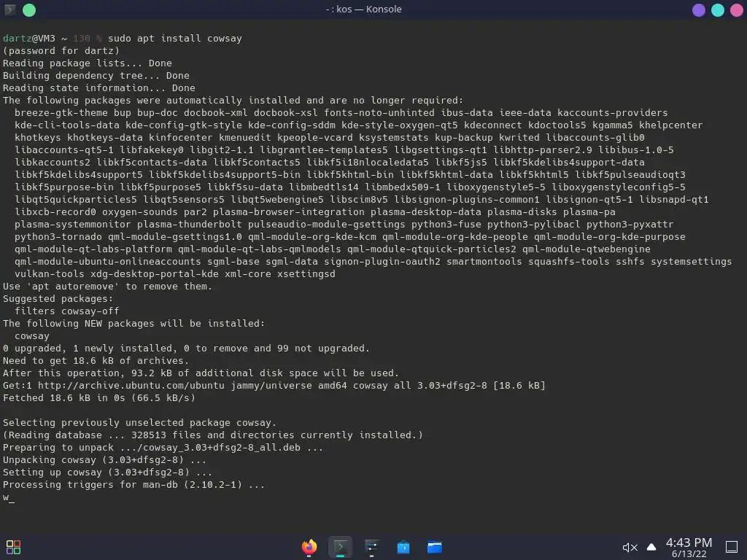Click the 'Preparing to unpack' line
This screenshot has height=560, width=747.
pyautogui.click(x=163, y=447)
